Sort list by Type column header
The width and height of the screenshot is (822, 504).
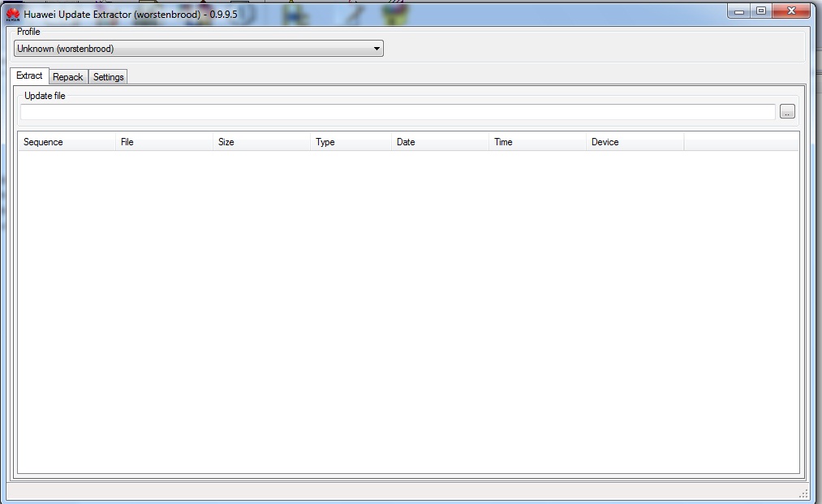(351, 141)
